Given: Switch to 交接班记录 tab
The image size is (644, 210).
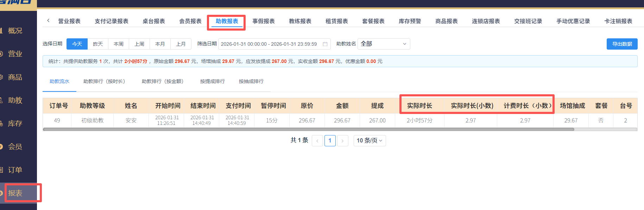Looking at the screenshot, I should tap(528, 21).
